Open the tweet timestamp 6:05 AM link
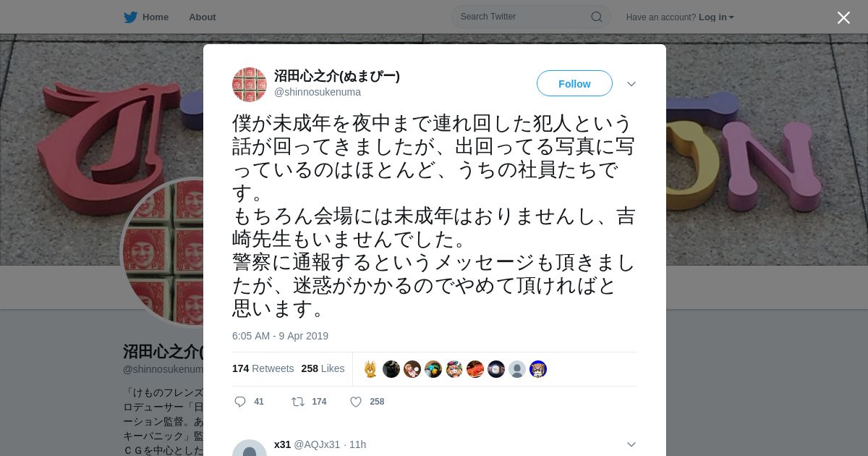 coord(280,336)
